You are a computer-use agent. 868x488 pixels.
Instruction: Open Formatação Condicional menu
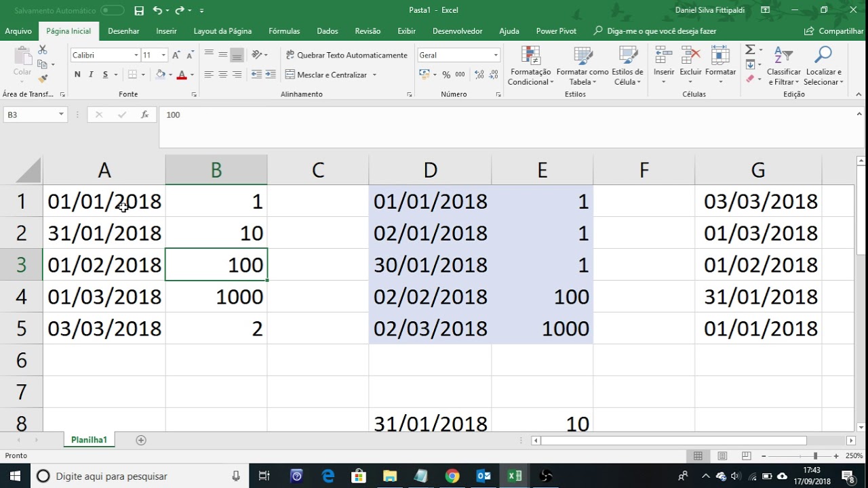530,66
